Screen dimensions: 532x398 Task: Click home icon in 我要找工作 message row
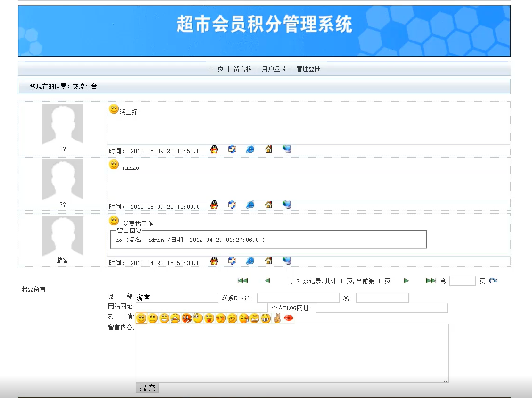pos(268,261)
